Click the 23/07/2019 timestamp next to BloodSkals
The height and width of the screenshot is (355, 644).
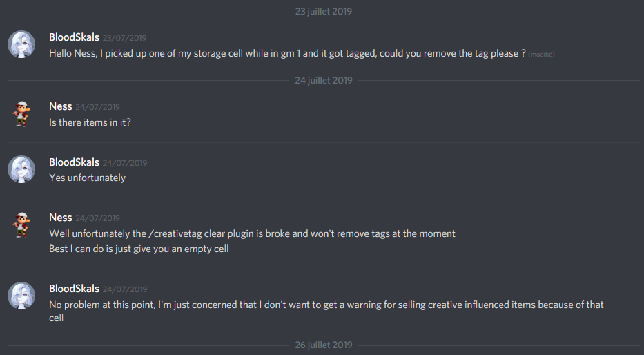point(124,38)
